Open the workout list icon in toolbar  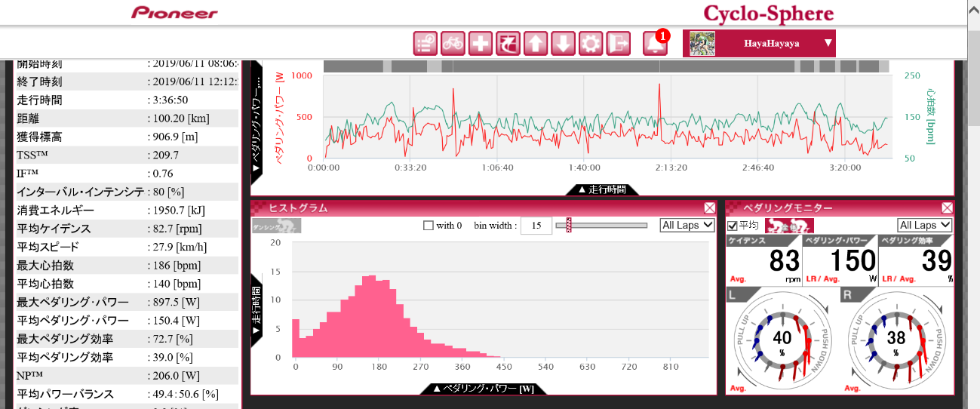click(425, 44)
